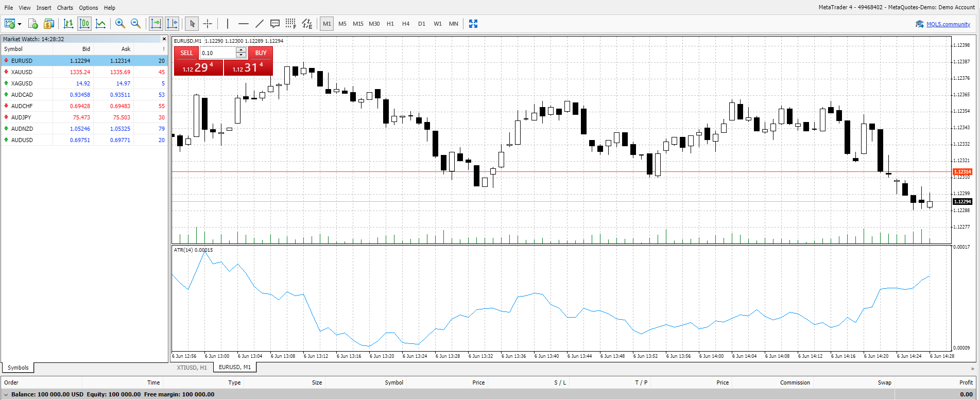Set timeframe to M30

pyautogui.click(x=374, y=24)
